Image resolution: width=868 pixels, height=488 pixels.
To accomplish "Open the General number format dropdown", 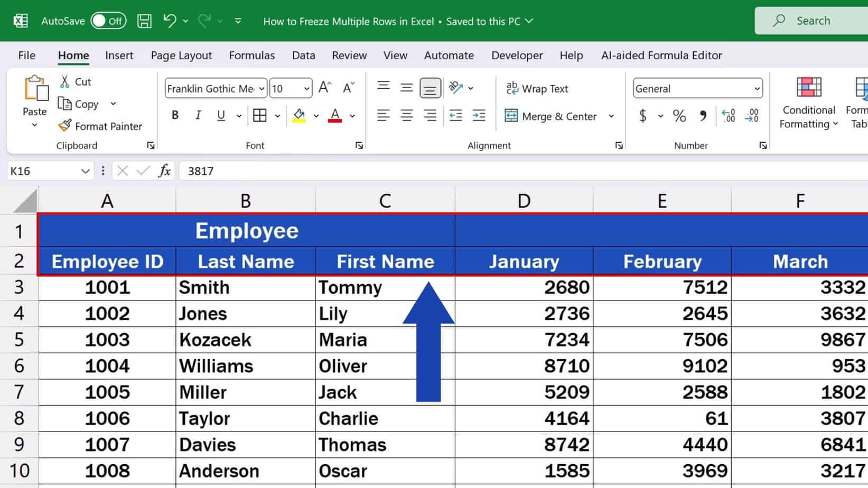I will 758,88.
